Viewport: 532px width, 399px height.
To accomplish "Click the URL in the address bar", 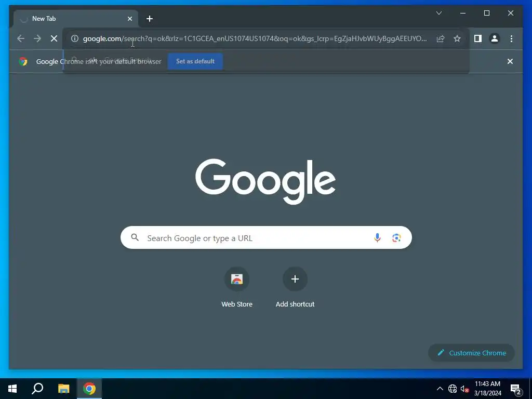I will (x=255, y=38).
